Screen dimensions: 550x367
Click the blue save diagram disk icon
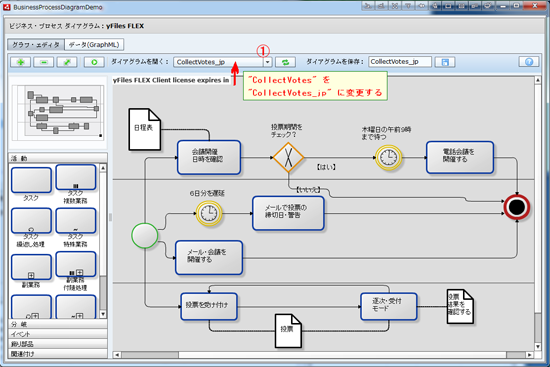tap(445, 62)
